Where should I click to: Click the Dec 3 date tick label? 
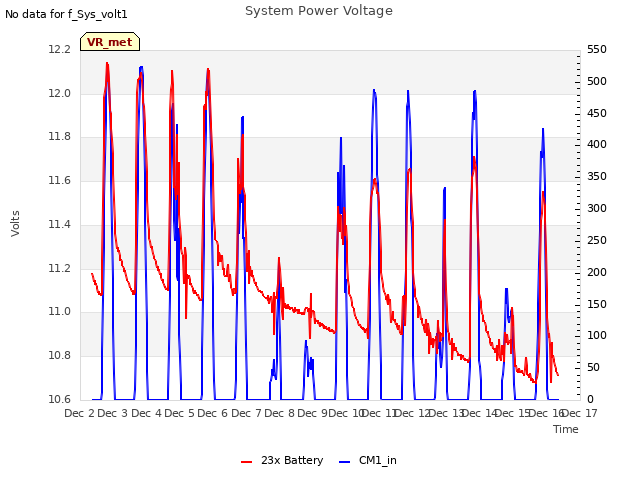[x=113, y=413]
